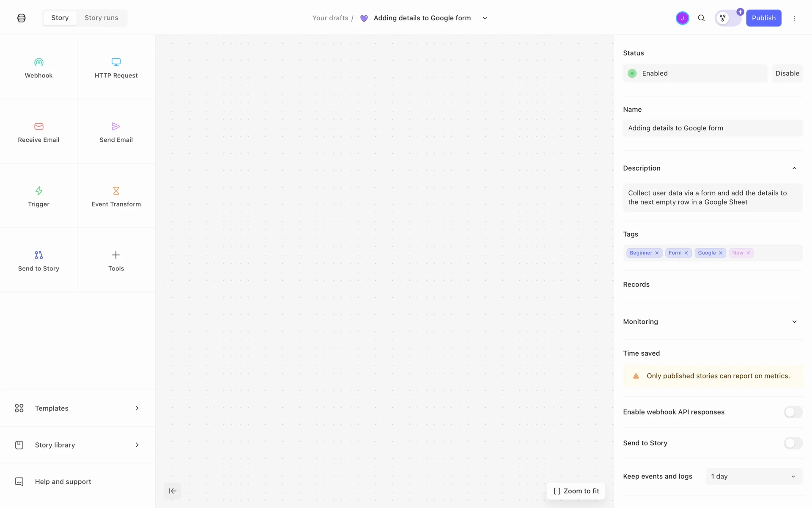Viewport: 812px width, 508px height.
Task: Click the story Name input field
Action: (x=712, y=128)
